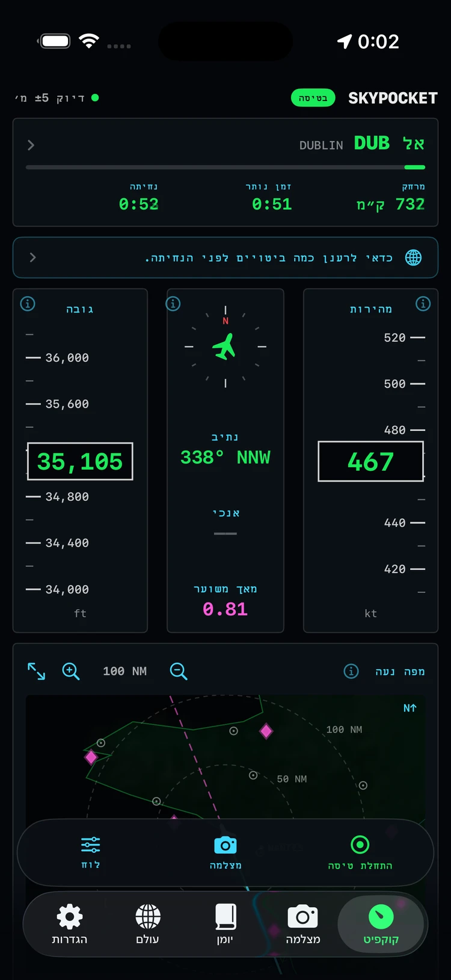Tap the map range label 100 NM between zoom icons
451x980 pixels.
point(124,671)
